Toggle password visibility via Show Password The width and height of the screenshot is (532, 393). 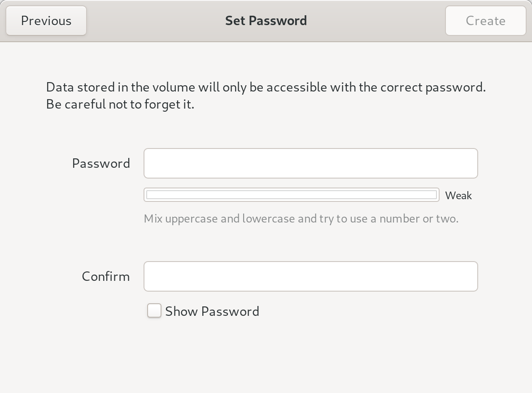pyautogui.click(x=154, y=310)
